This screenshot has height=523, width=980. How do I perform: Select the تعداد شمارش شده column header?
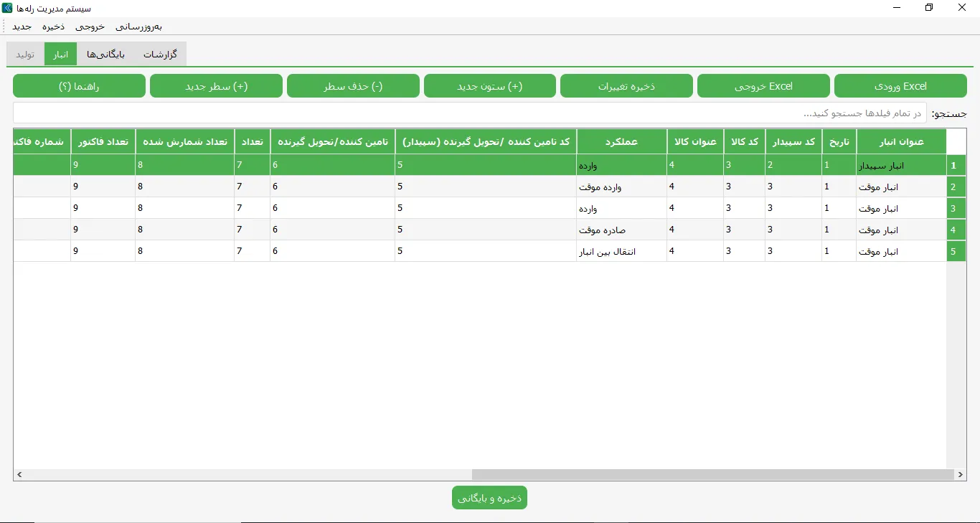pyautogui.click(x=184, y=142)
